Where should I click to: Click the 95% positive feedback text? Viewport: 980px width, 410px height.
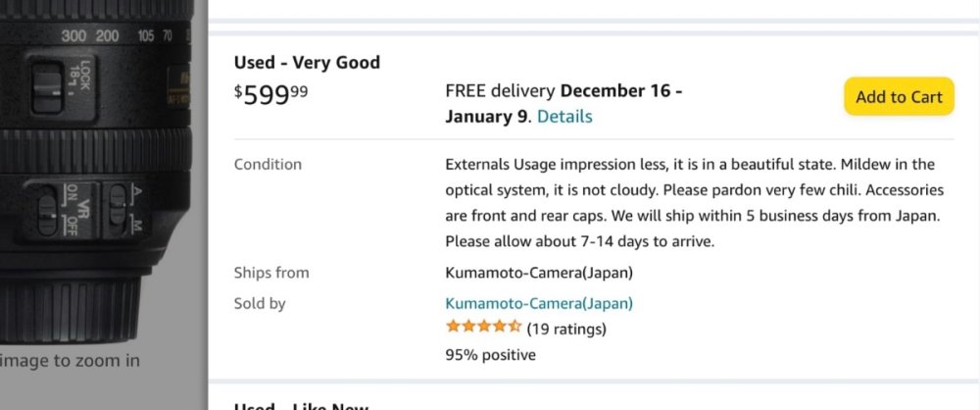[x=490, y=354]
